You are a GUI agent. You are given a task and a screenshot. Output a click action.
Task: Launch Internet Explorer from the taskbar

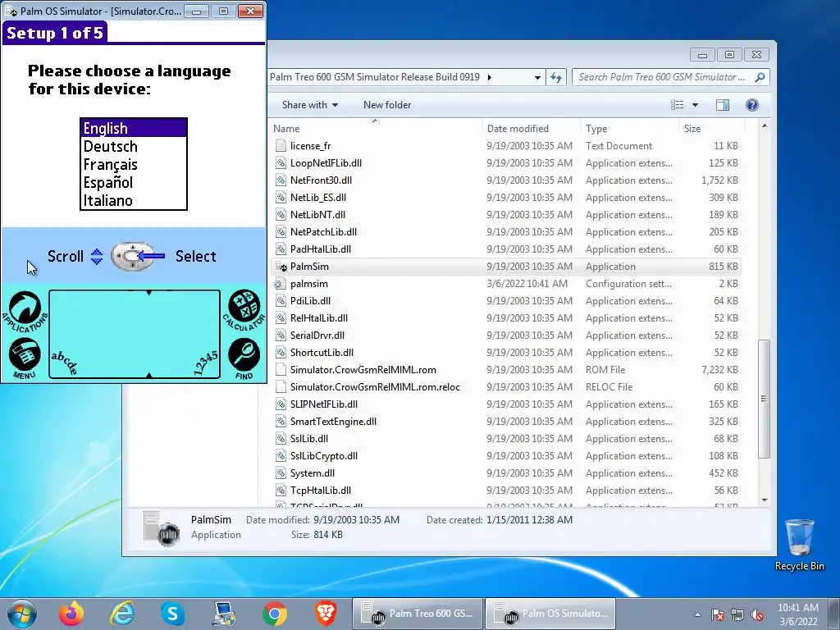(121, 614)
